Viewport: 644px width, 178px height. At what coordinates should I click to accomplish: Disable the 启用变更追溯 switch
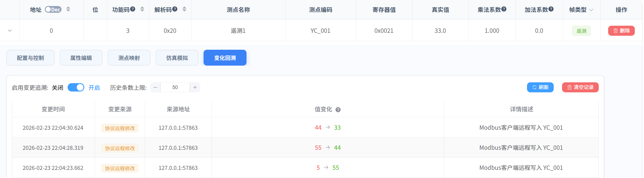point(76,87)
